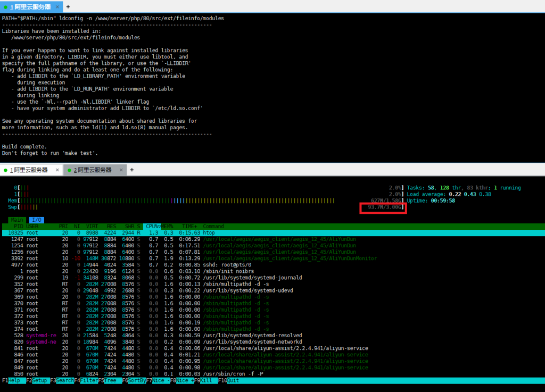Add a new tab in lower pane

click(x=132, y=170)
